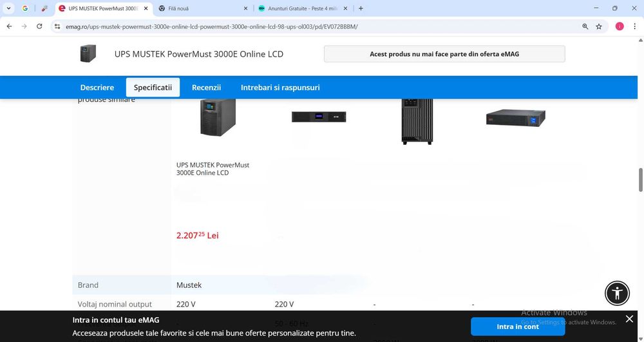Select the Specificatii section tab
Image resolution: width=644 pixels, height=342 pixels.
(x=153, y=88)
